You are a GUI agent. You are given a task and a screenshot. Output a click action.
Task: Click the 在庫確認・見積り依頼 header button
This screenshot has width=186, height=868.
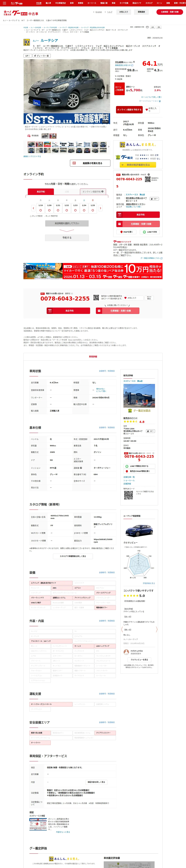[169, 12]
